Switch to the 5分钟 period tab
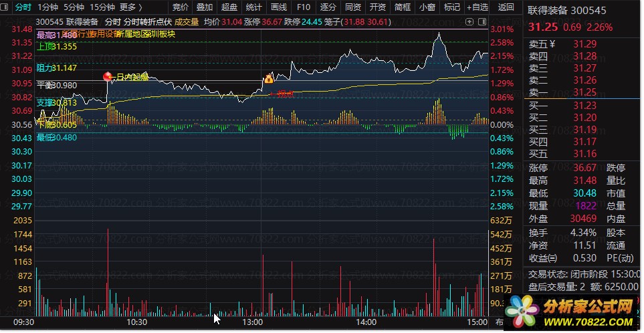 (74, 7)
